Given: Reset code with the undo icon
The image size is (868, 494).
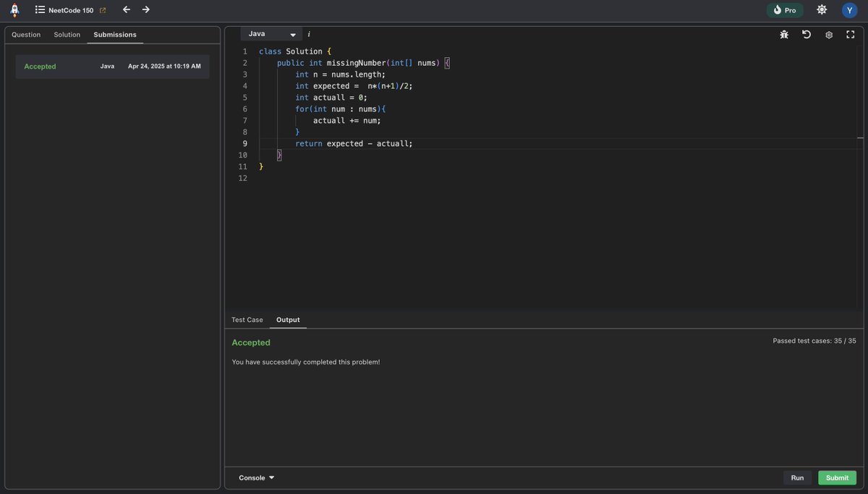Looking at the screenshot, I should pyautogui.click(x=807, y=34).
